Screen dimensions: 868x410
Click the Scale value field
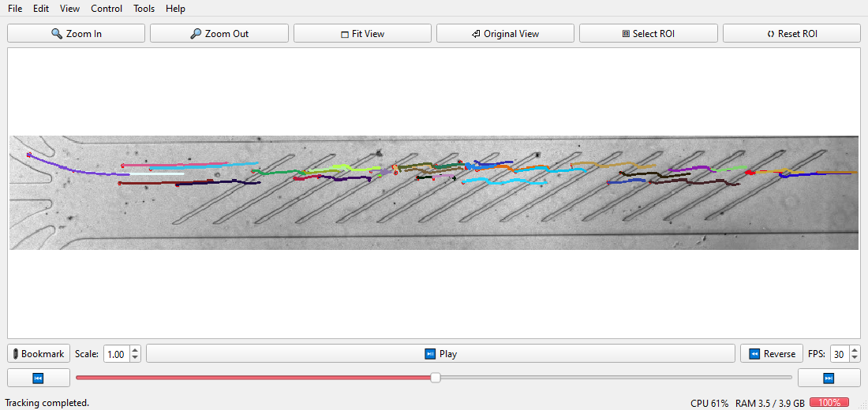[116, 354]
